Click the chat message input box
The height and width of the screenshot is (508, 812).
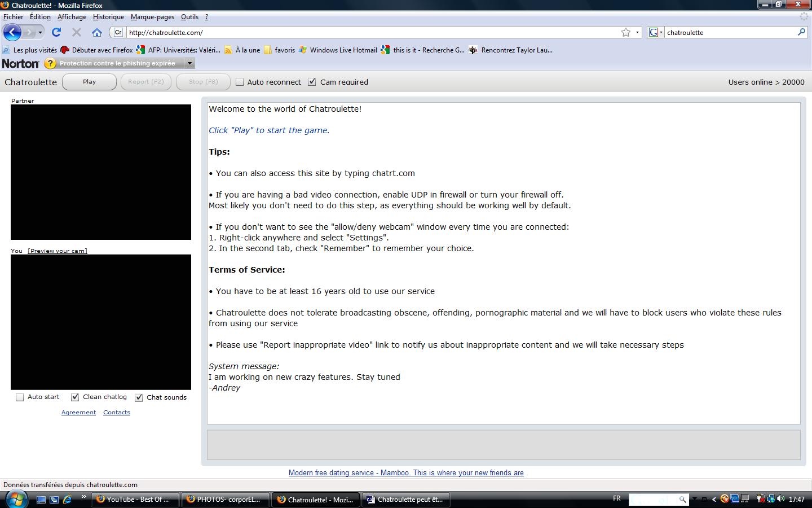tap(504, 445)
